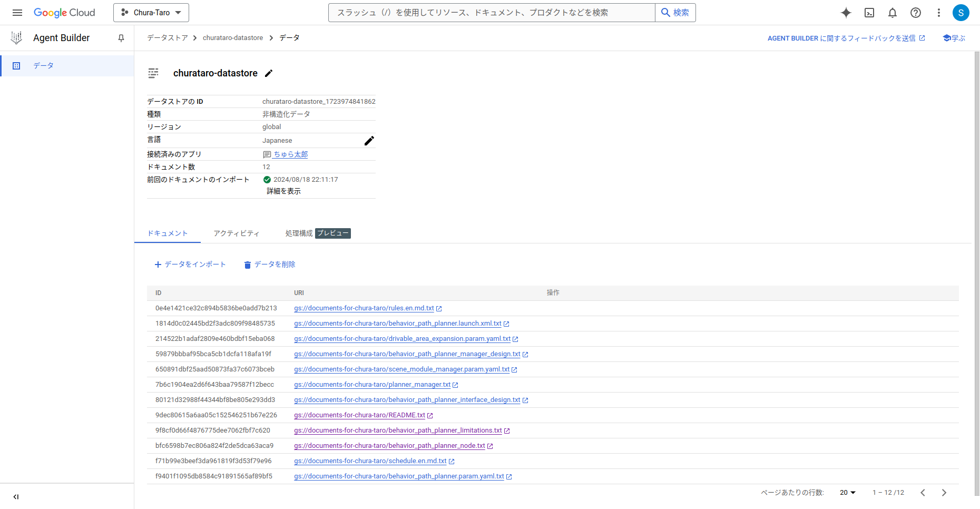The image size is (980, 509).
Task: Select document ID 9dec80615a6aa05c152546251b67e226
Action: (216, 415)
